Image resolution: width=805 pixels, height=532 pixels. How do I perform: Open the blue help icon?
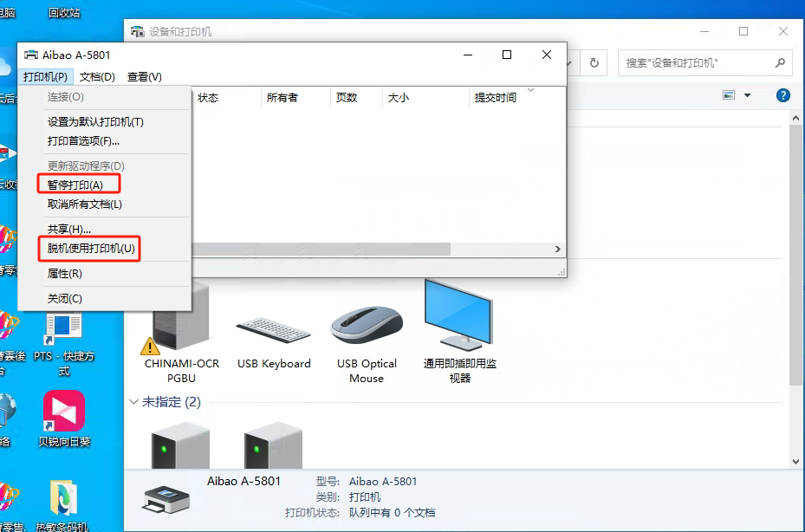[783, 95]
